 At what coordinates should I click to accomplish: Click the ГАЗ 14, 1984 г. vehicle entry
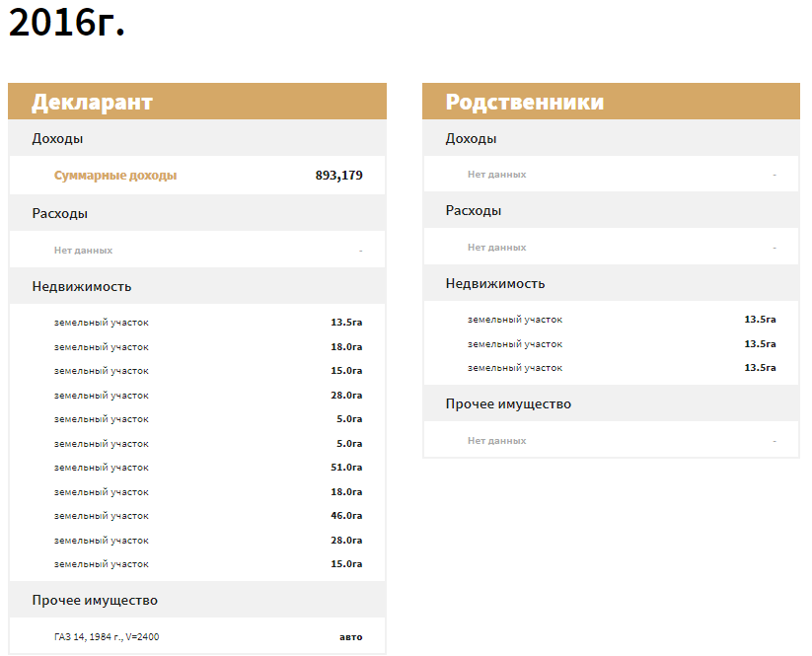107,637
